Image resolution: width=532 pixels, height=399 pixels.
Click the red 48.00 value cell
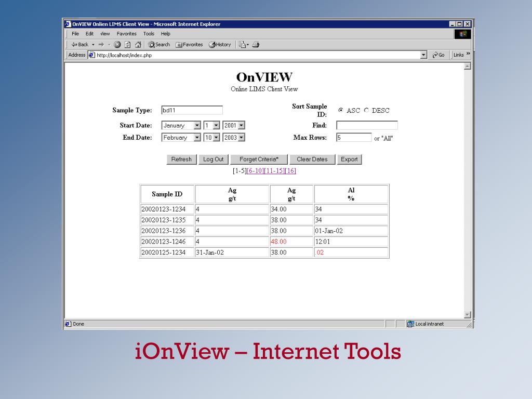tap(291, 242)
